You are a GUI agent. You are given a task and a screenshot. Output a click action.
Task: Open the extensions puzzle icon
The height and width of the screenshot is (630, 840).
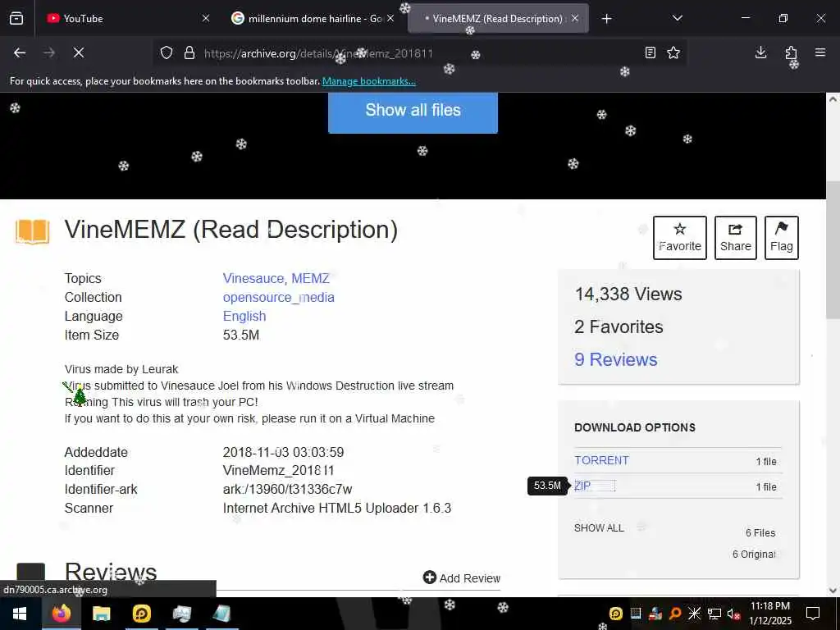[791, 52]
